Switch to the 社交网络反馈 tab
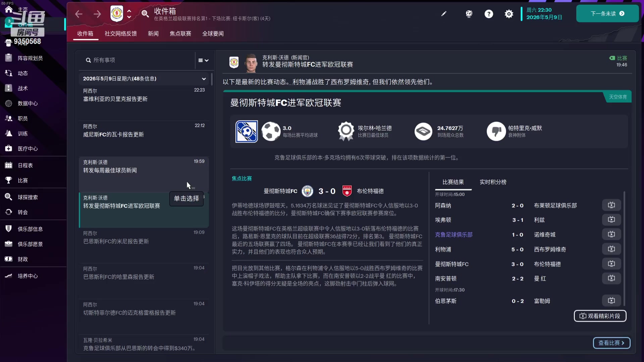644x362 pixels. point(120,34)
